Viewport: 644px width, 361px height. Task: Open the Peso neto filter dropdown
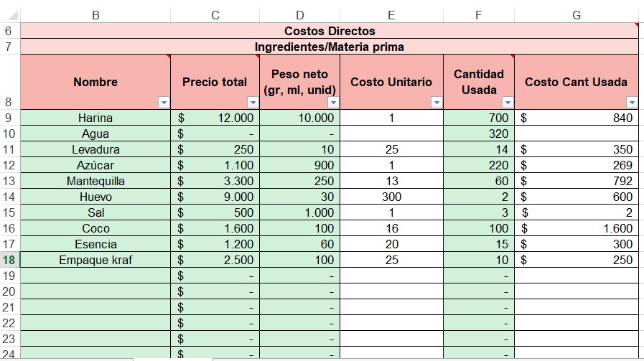click(x=334, y=102)
